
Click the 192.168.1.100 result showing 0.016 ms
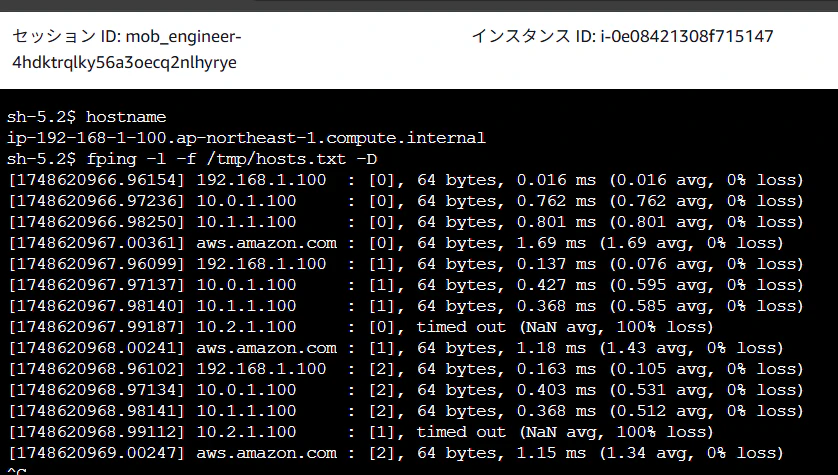pos(406,180)
